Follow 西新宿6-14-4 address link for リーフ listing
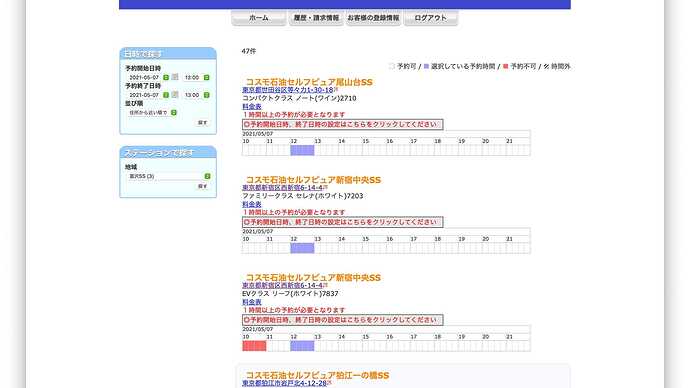 coord(283,285)
